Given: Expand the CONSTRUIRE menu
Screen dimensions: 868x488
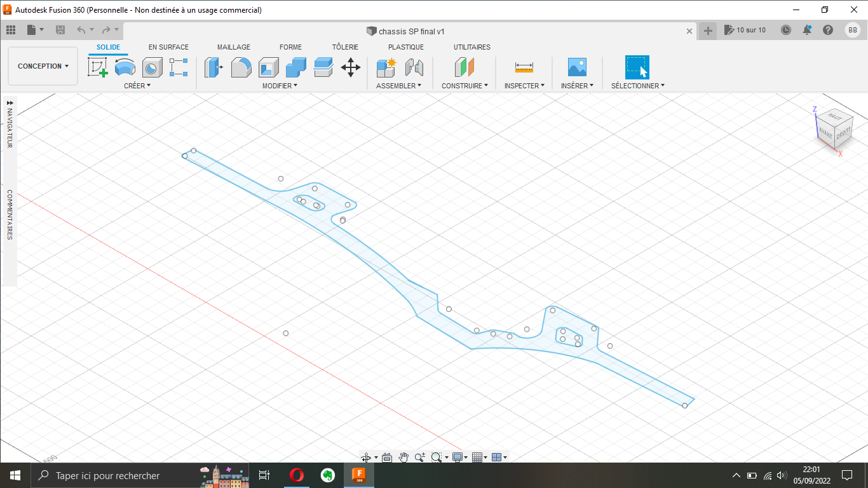Looking at the screenshot, I should (x=465, y=86).
